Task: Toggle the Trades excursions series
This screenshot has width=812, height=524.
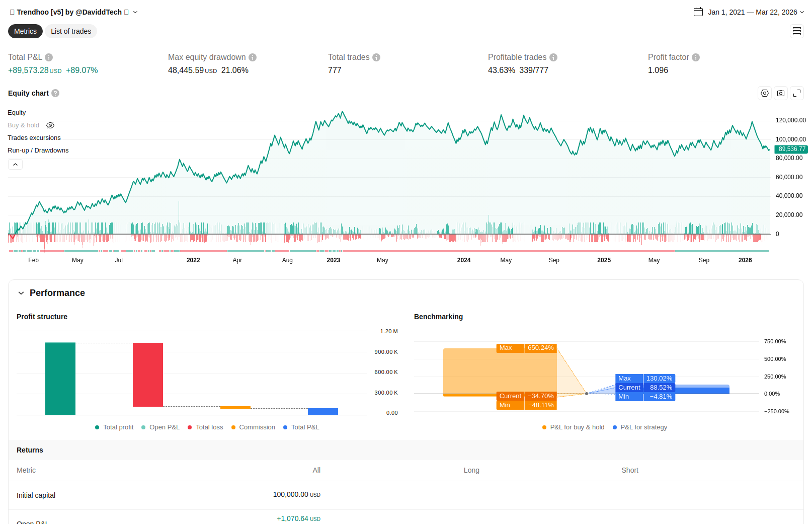Action: click(34, 138)
